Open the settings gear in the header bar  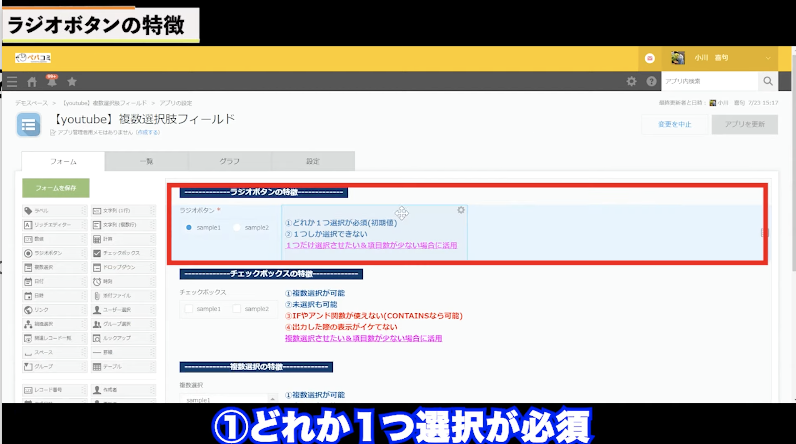(631, 82)
